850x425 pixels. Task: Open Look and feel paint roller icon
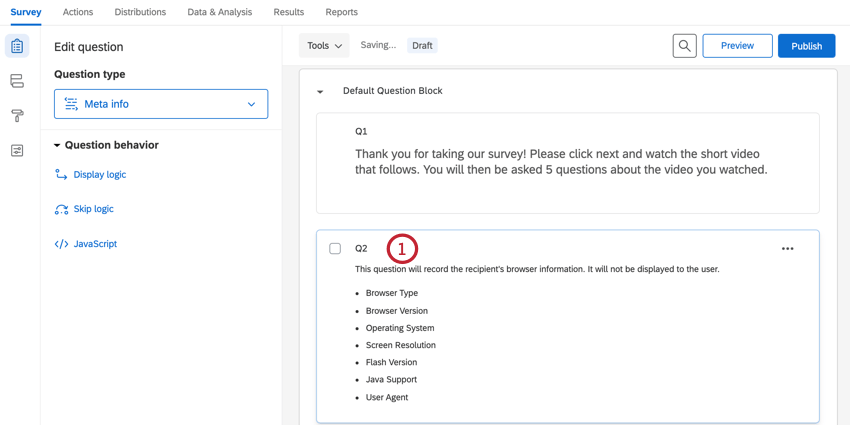pyautogui.click(x=17, y=116)
